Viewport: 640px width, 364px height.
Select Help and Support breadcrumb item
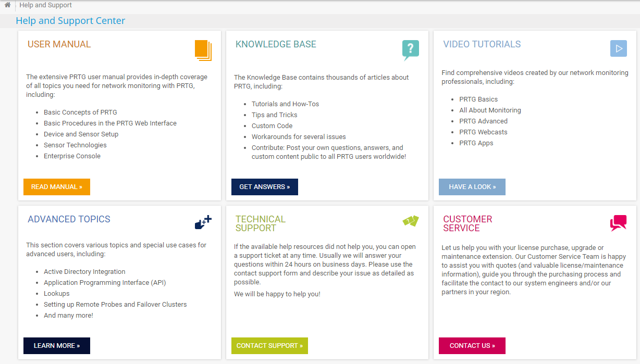46,5
